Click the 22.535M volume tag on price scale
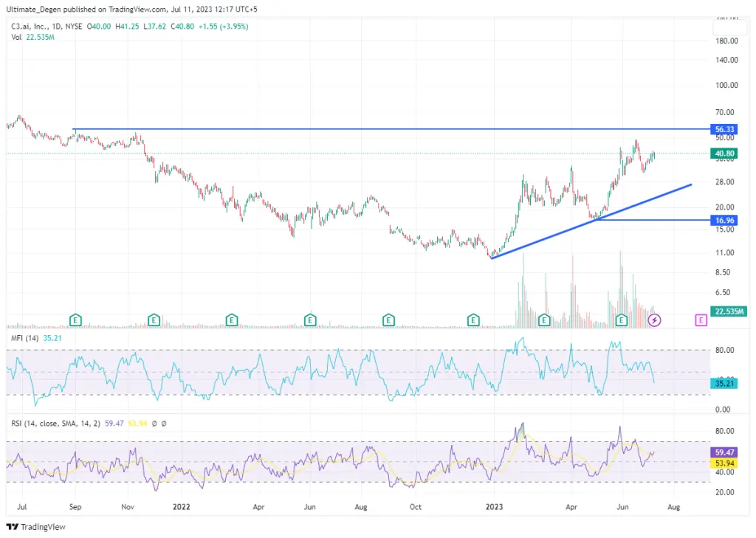This screenshot has width=756, height=538. coord(728,311)
